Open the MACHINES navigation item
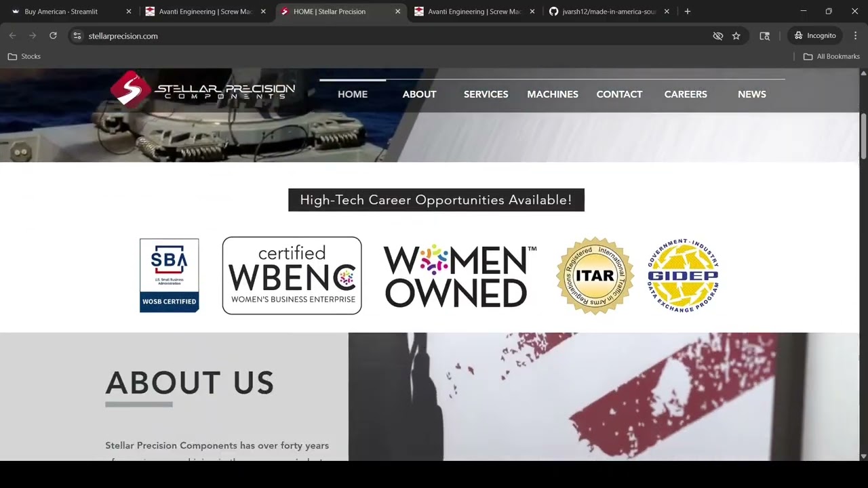 click(x=553, y=94)
